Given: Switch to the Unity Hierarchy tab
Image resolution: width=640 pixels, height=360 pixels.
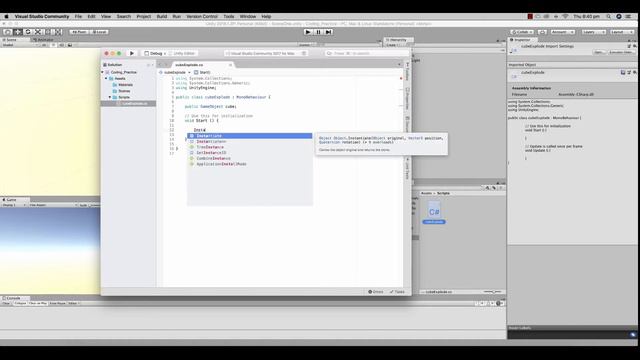Looking at the screenshot, I should click(x=398, y=40).
